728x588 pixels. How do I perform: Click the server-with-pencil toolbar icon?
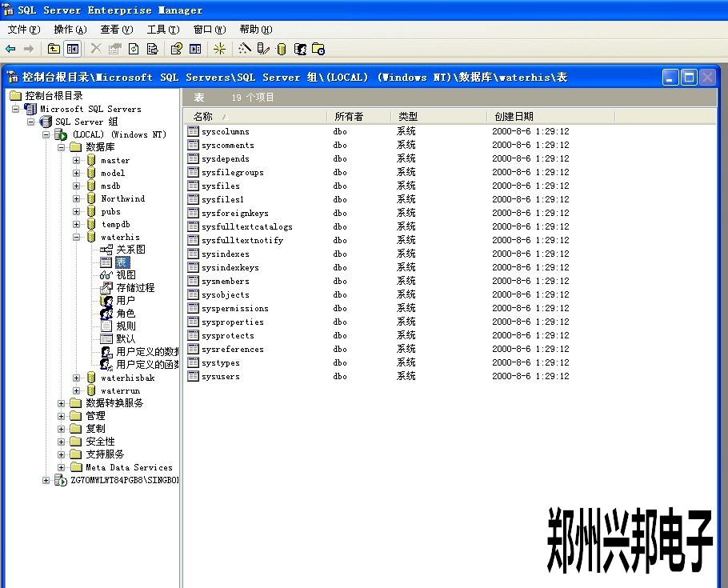(x=263, y=49)
